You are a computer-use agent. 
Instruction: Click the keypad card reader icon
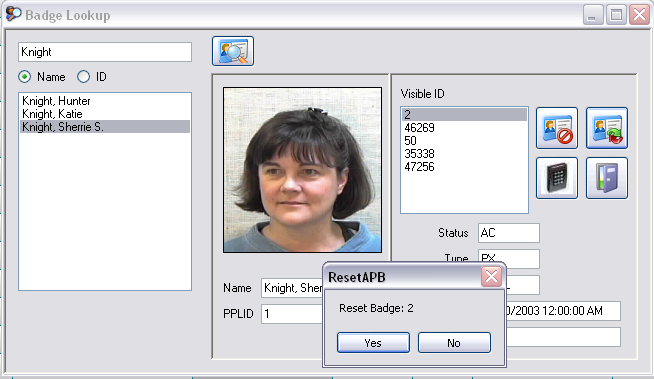[x=557, y=178]
